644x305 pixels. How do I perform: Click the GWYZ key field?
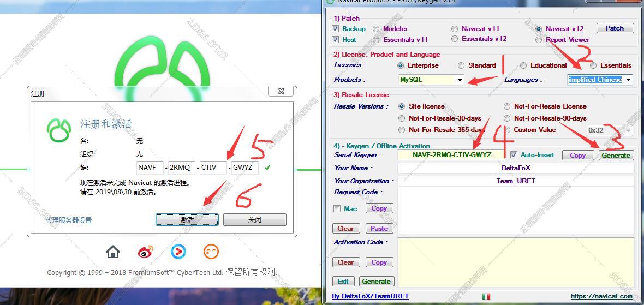click(x=245, y=168)
